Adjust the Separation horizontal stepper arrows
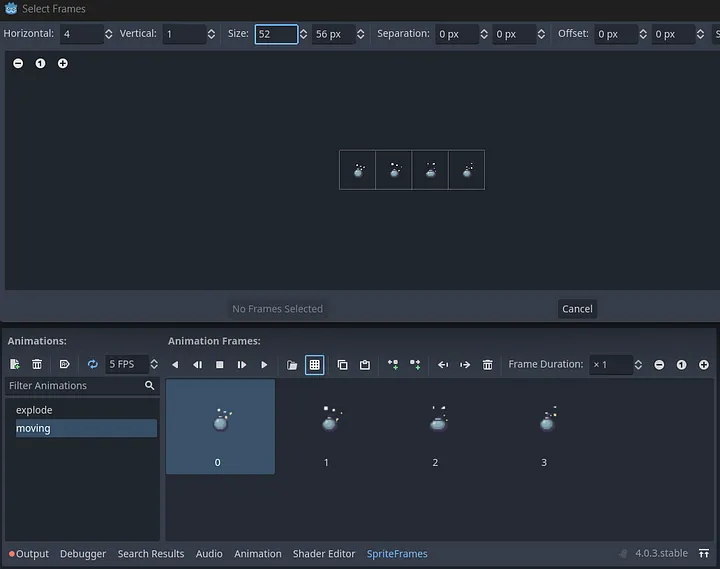This screenshot has width=720, height=569. click(484, 34)
